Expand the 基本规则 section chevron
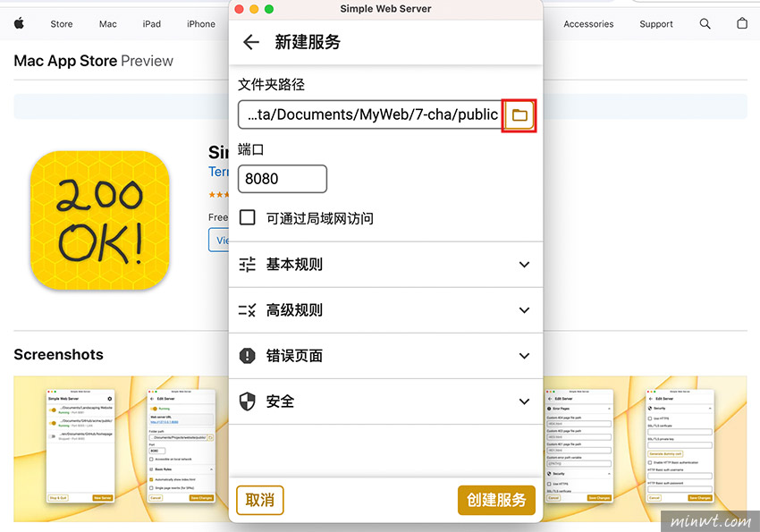The width and height of the screenshot is (760, 532). click(524, 265)
